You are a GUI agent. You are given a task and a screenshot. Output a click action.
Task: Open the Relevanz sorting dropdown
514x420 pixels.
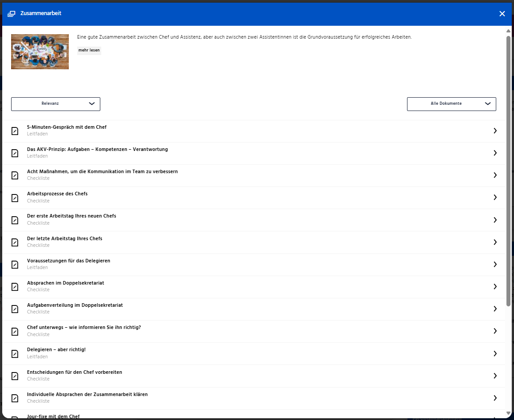pos(55,104)
